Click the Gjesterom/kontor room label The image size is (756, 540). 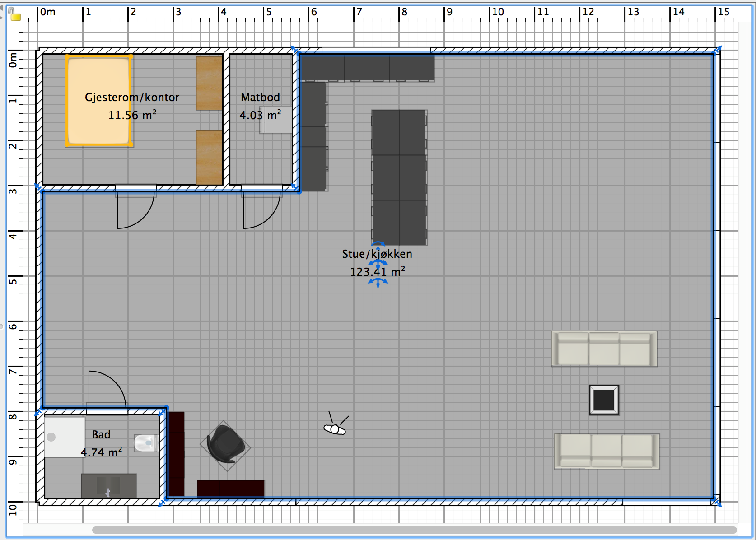coord(132,98)
